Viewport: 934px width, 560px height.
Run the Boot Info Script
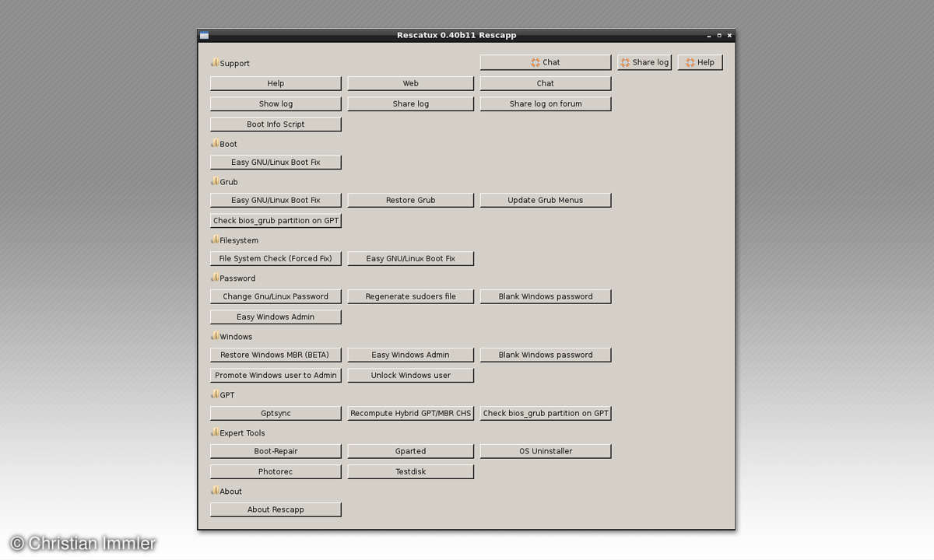[x=276, y=124]
